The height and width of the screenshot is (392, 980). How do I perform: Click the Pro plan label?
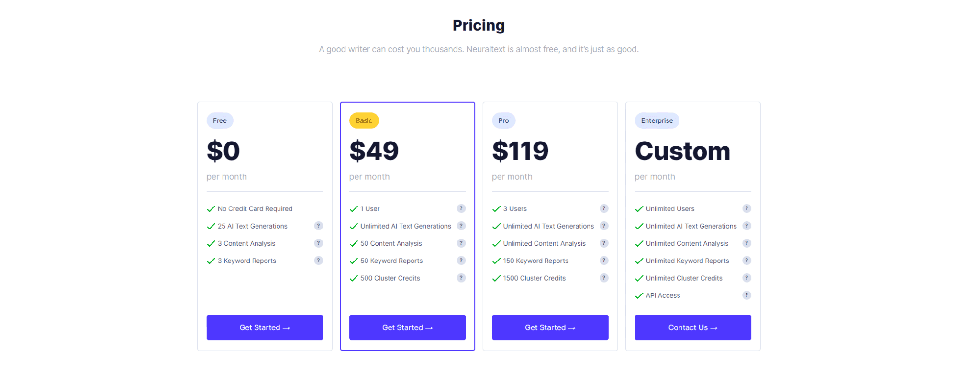[503, 120]
